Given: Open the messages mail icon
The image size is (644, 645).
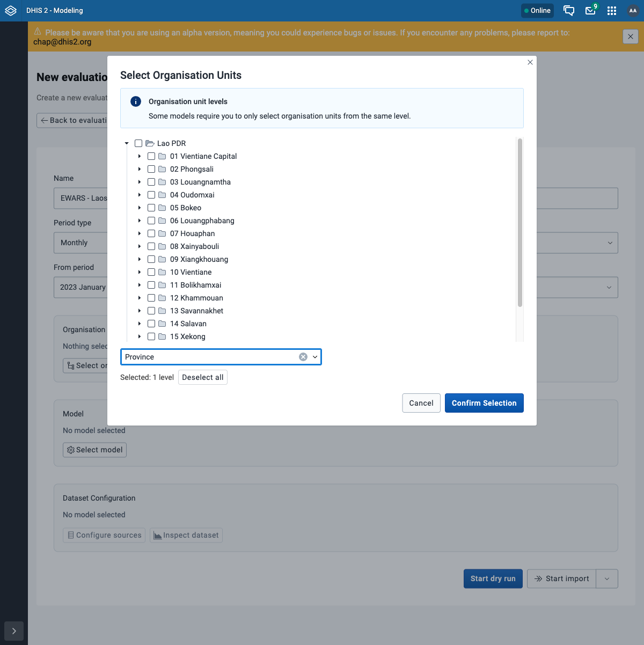Looking at the screenshot, I should [x=590, y=11].
